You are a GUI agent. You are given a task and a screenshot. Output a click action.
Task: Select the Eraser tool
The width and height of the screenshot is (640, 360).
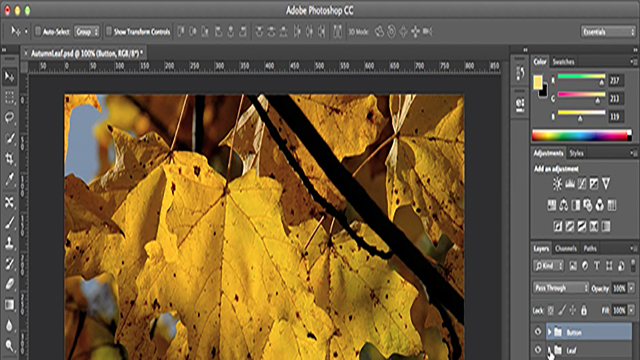[9, 284]
